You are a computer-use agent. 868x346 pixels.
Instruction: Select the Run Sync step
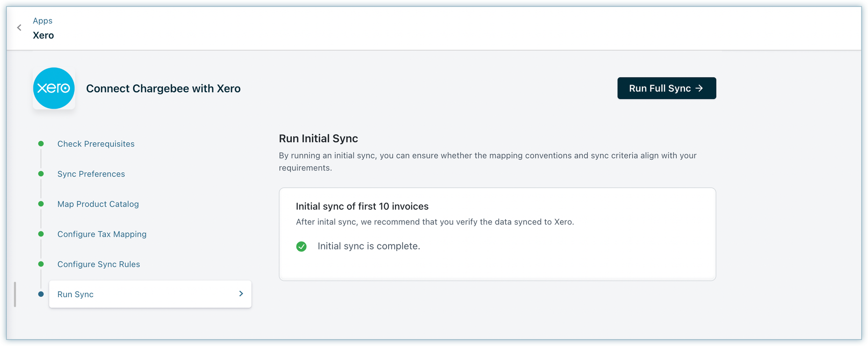75,295
